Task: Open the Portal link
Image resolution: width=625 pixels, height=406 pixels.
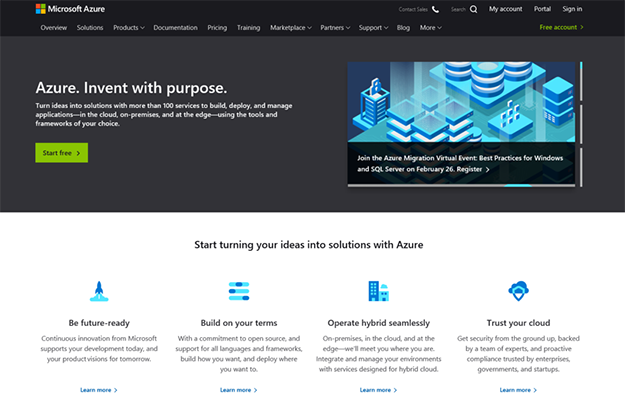Action: coord(542,9)
